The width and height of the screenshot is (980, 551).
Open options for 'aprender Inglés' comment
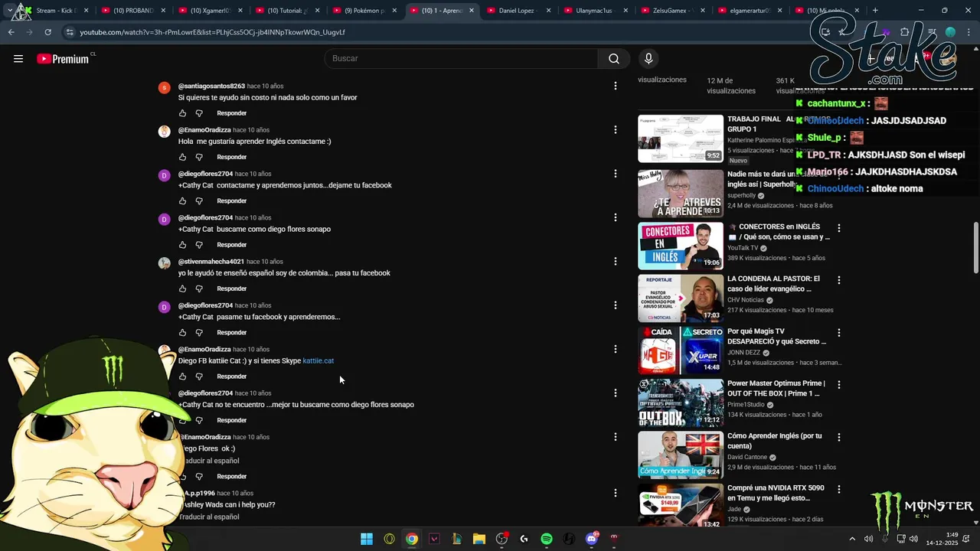pyautogui.click(x=615, y=130)
